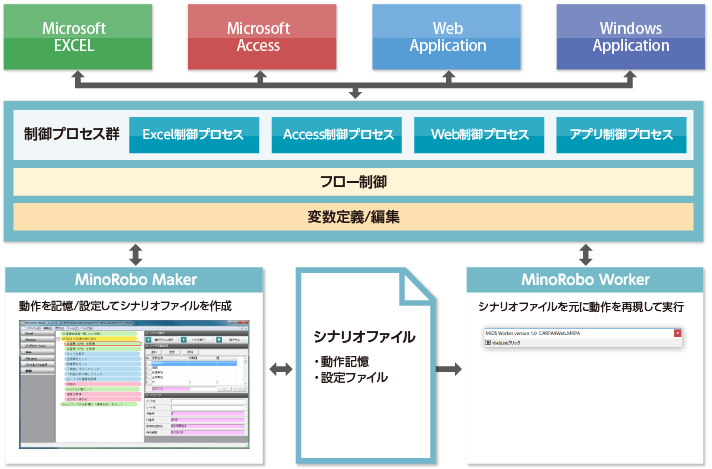Viewport: 712px width, 469px height.
Task: Select the yellow highlighted row in Maker screenshot
Action: click(99, 339)
